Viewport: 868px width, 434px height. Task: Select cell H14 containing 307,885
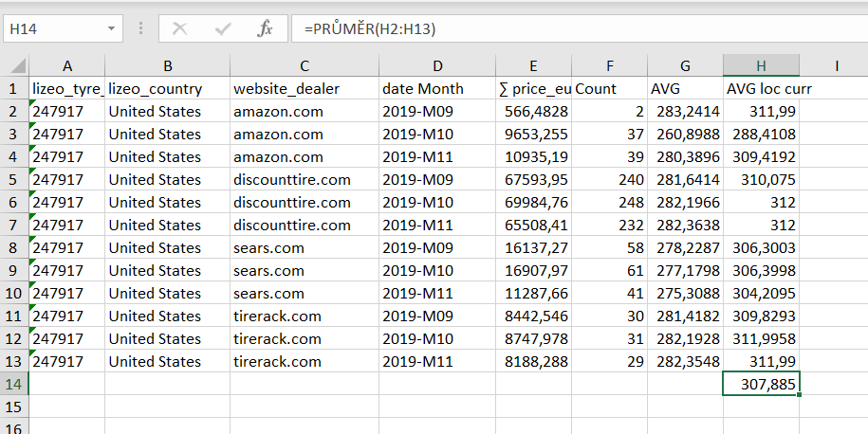(x=761, y=384)
